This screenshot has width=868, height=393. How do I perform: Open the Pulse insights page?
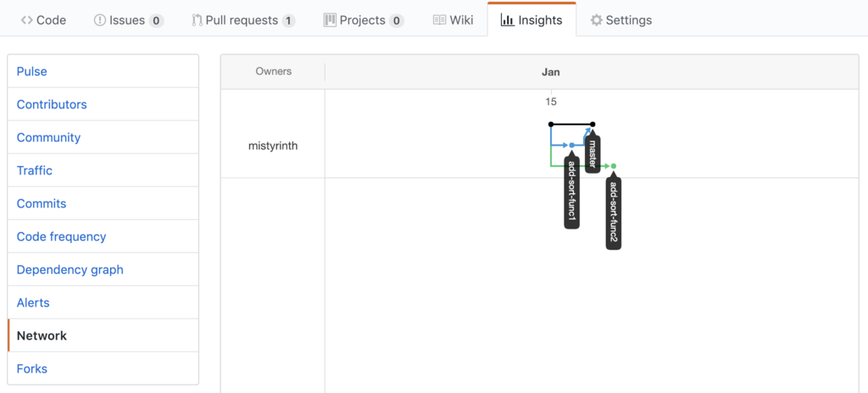point(32,72)
